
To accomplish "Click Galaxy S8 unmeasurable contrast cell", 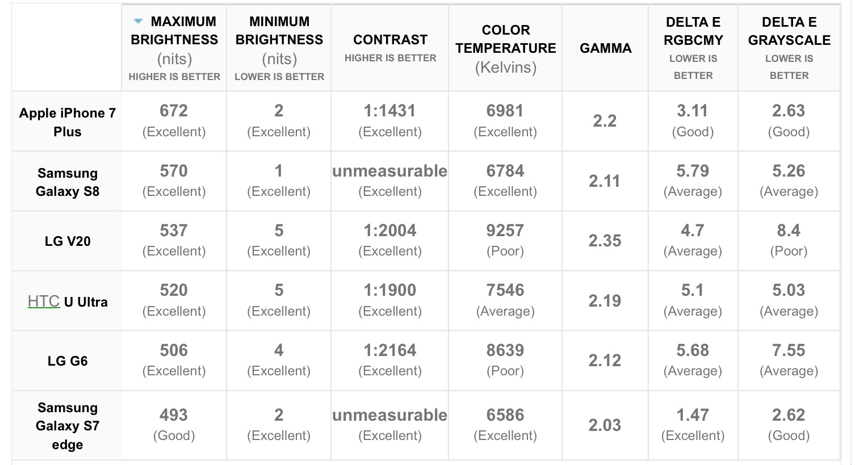I will coord(390,181).
